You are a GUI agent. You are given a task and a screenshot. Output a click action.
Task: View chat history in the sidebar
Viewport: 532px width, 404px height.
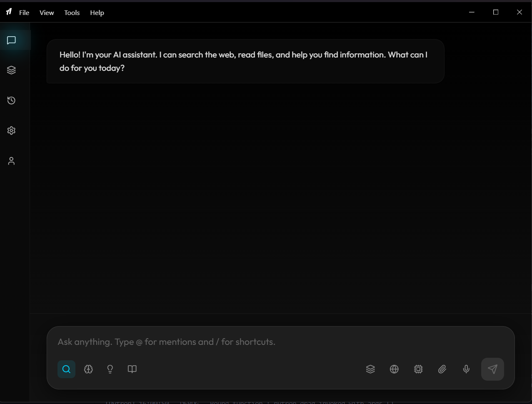[11, 100]
